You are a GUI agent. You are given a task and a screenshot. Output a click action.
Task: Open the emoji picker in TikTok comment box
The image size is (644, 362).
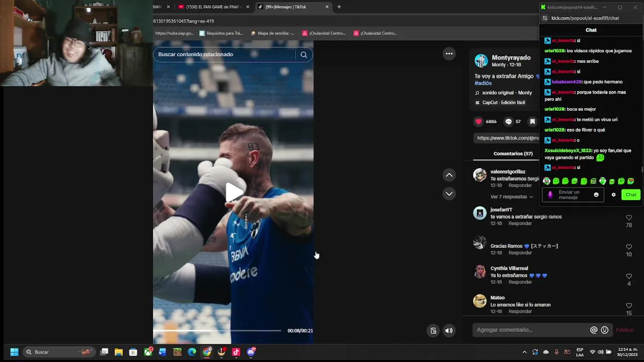[605, 330]
